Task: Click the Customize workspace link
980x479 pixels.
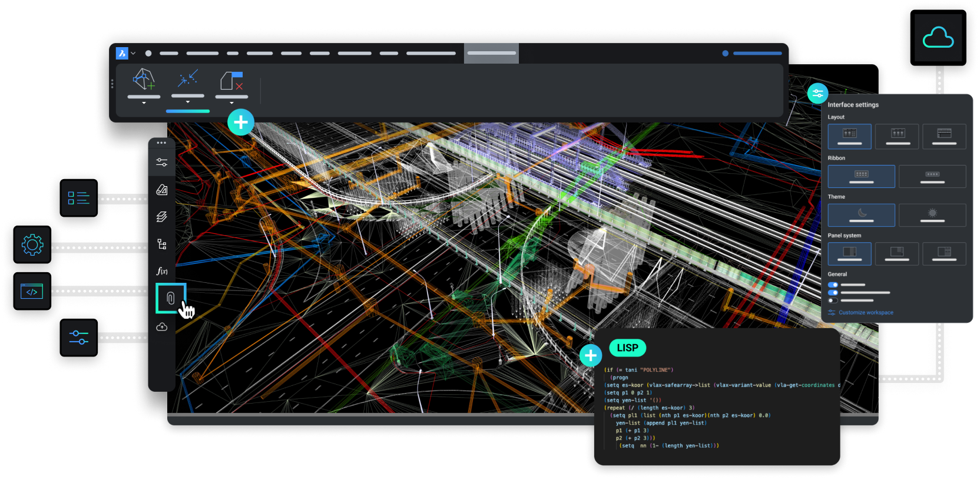Action: click(x=865, y=313)
